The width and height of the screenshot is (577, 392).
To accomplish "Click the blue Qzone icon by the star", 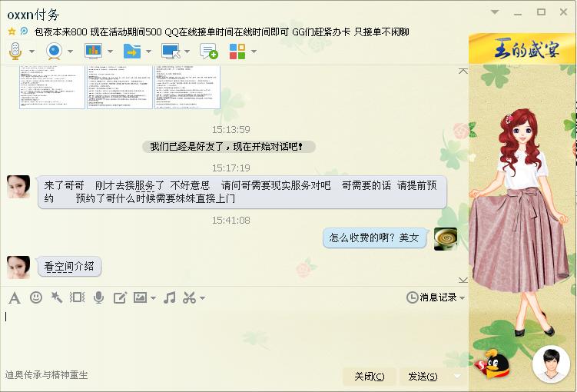I will click(x=24, y=32).
